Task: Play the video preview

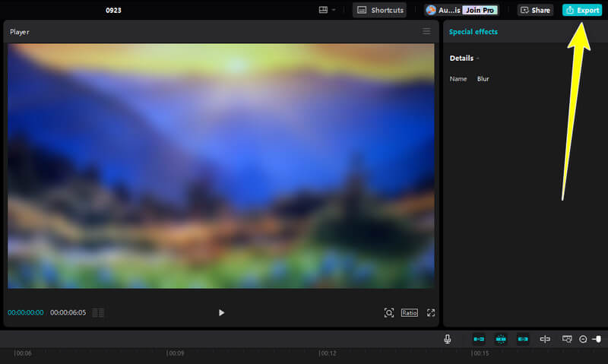Action: pyautogui.click(x=221, y=312)
